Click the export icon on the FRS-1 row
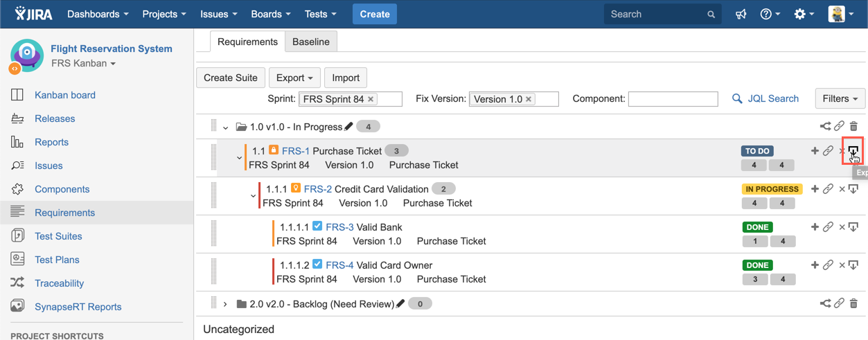 (853, 151)
